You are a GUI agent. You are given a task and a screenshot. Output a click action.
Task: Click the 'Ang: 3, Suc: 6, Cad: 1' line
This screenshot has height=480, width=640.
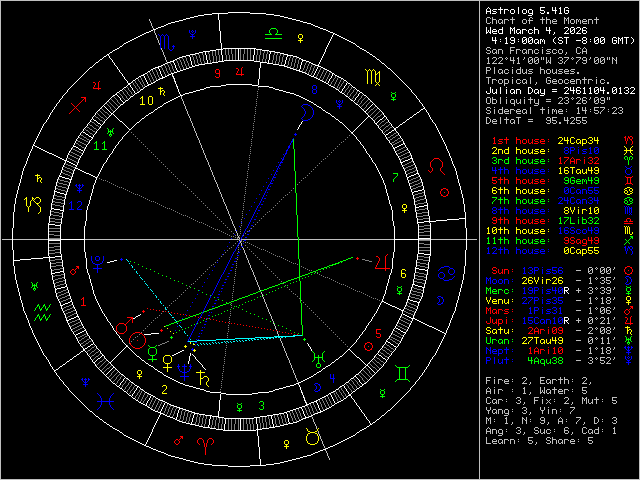(x=551, y=431)
